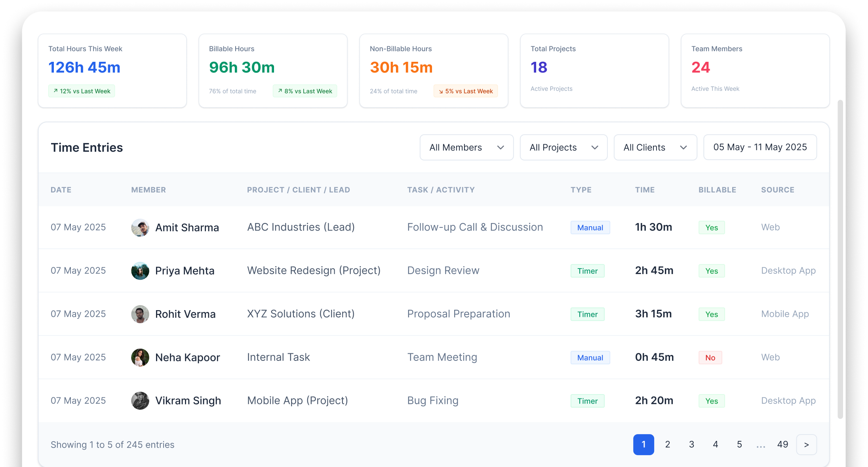868x467 pixels.
Task: Click the TYPE column header
Action: [581, 190]
